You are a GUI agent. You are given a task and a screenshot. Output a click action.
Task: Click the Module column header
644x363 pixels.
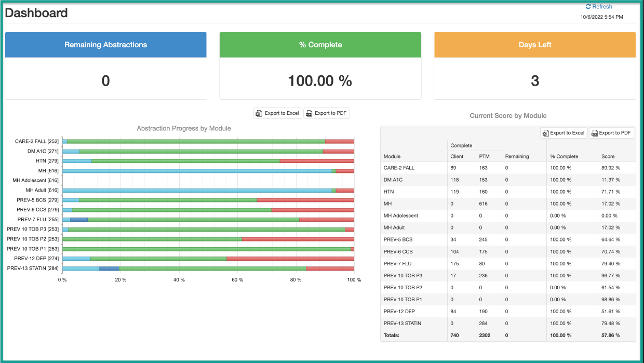[392, 156]
